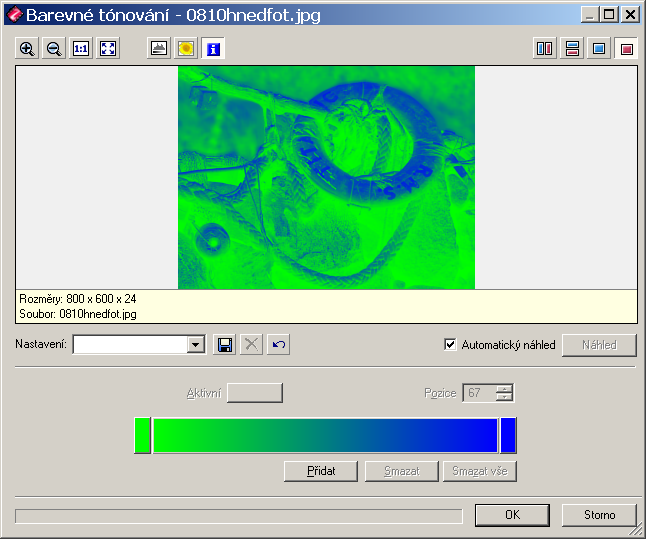Screen dimensions: 646x539
Task: Show the histogram view icon
Action: coord(158,48)
